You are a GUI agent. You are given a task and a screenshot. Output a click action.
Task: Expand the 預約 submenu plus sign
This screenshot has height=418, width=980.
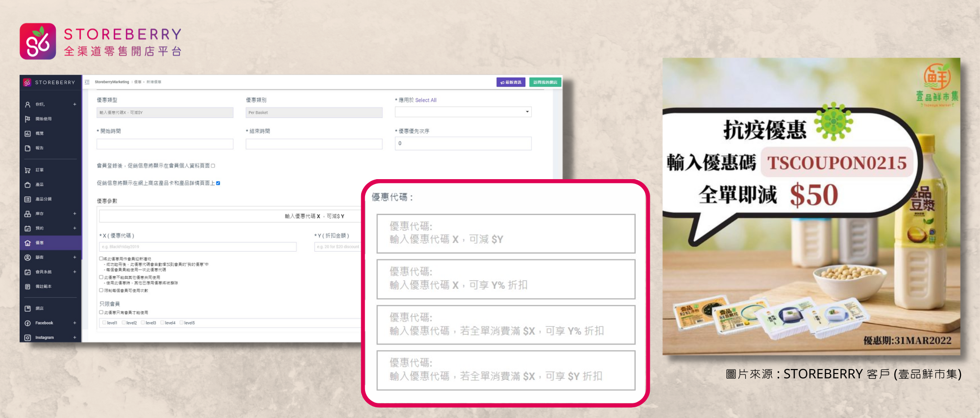coord(75,228)
